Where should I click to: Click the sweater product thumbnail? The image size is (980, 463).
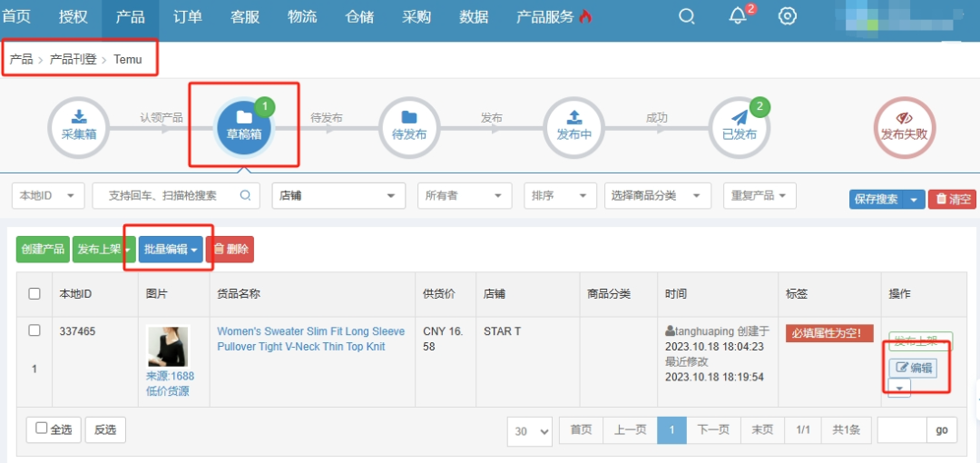[x=168, y=346]
